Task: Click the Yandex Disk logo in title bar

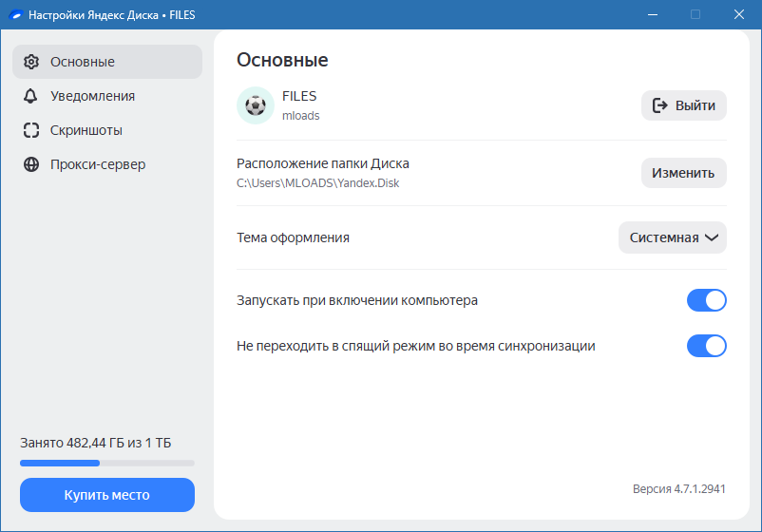Action: point(15,15)
